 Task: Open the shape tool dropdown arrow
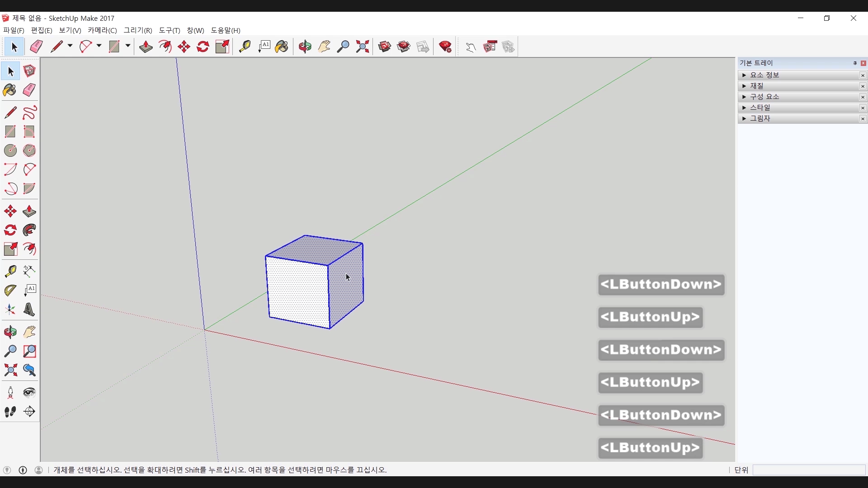point(128,46)
